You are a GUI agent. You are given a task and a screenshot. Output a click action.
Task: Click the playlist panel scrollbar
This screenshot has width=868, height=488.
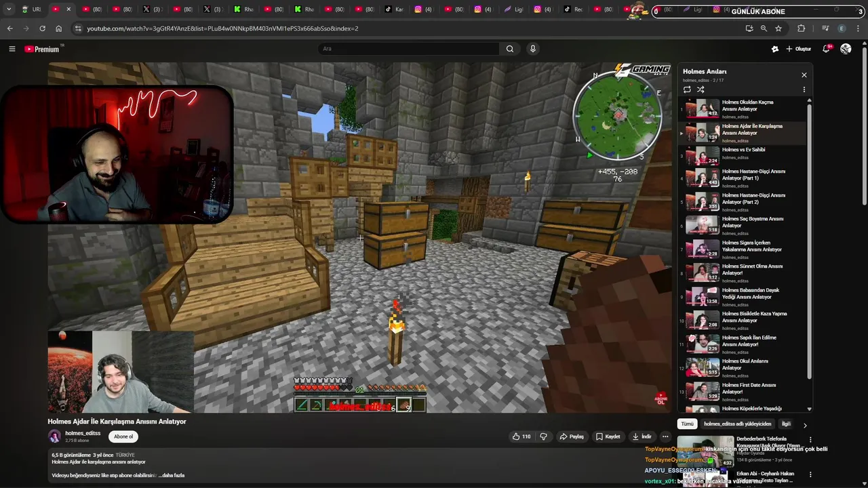coord(809,241)
